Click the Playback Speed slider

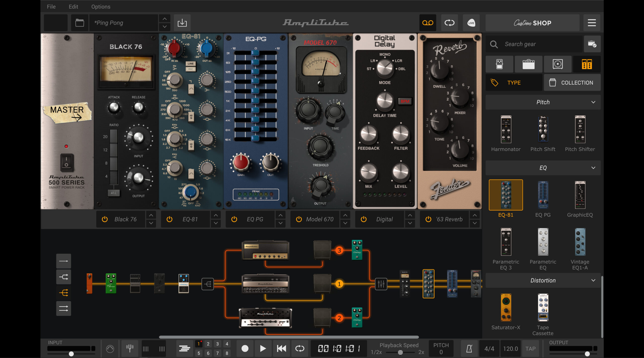click(x=400, y=352)
